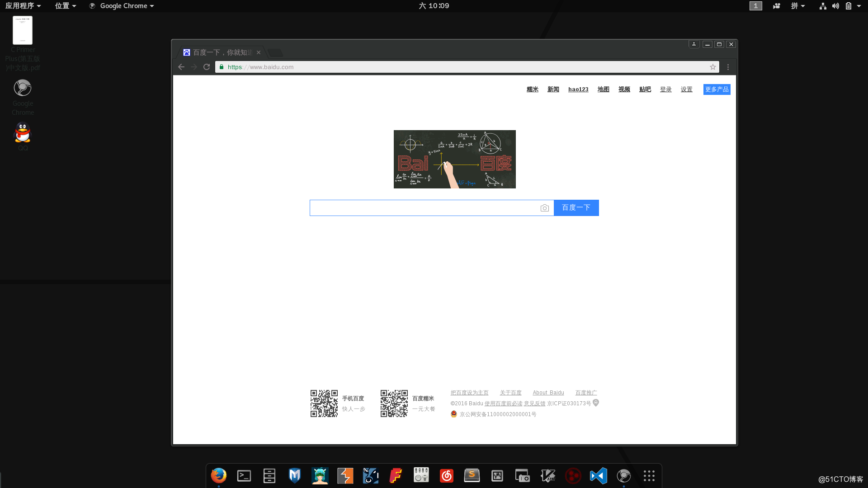Screen dimensions: 868x488
Task: Open the screenshot tool in the dock
Action: pyautogui.click(x=523, y=475)
